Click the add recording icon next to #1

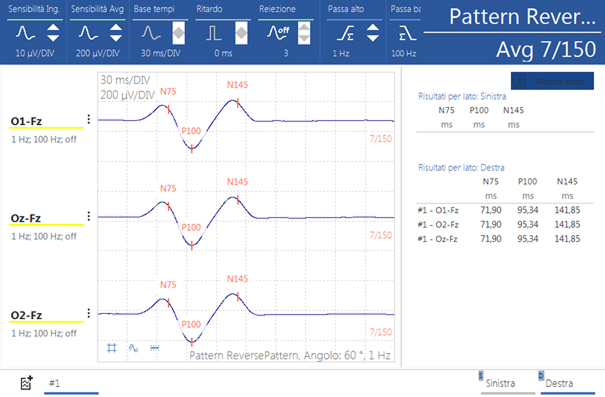[26, 383]
